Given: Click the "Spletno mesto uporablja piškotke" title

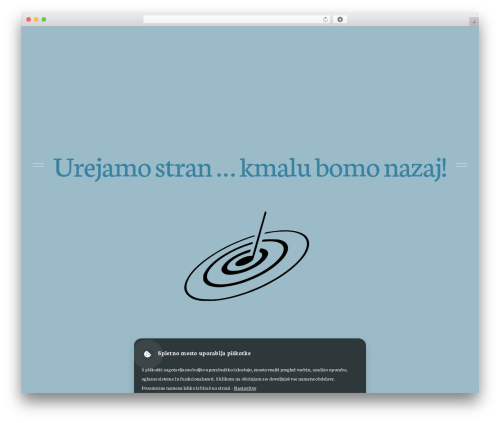Looking at the screenshot, I should tap(204, 353).
